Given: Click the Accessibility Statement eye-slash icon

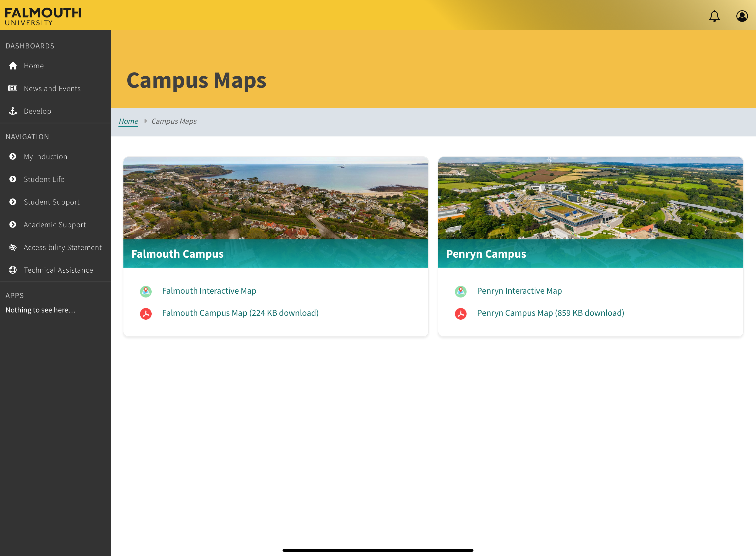Looking at the screenshot, I should click(x=13, y=247).
